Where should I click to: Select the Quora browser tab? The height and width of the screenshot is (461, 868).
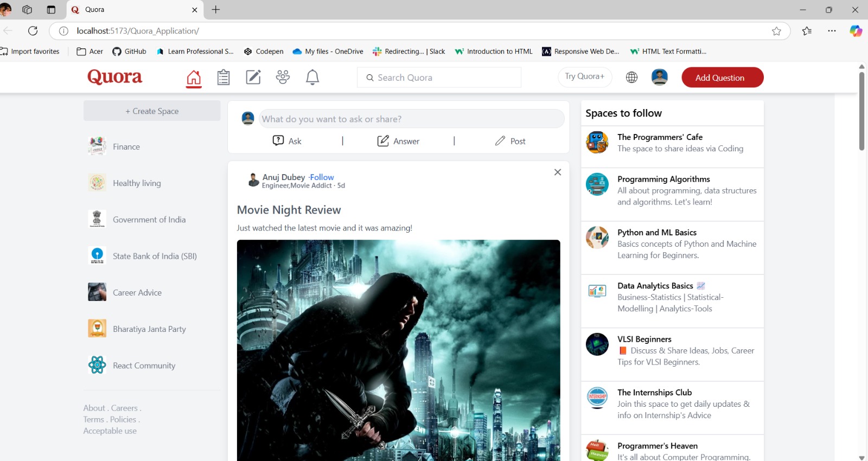(135, 10)
